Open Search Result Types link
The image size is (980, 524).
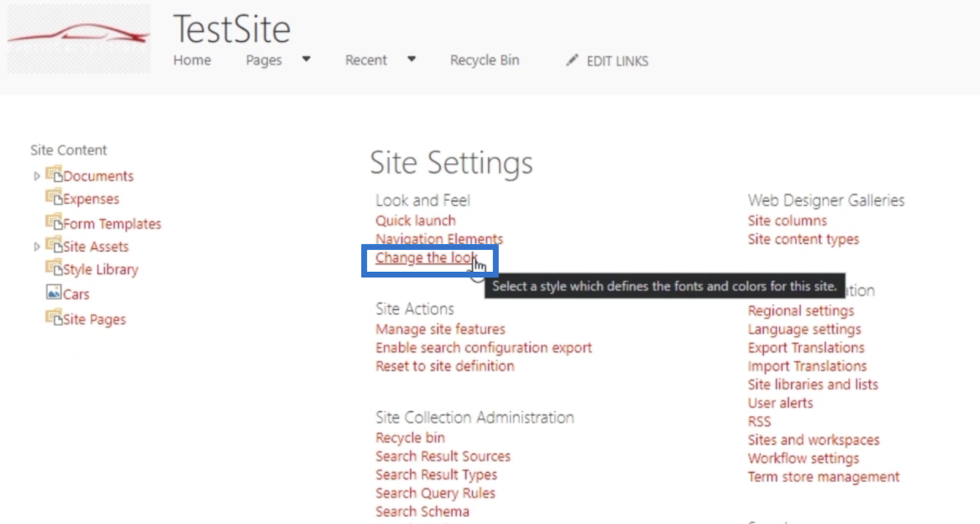(437, 474)
